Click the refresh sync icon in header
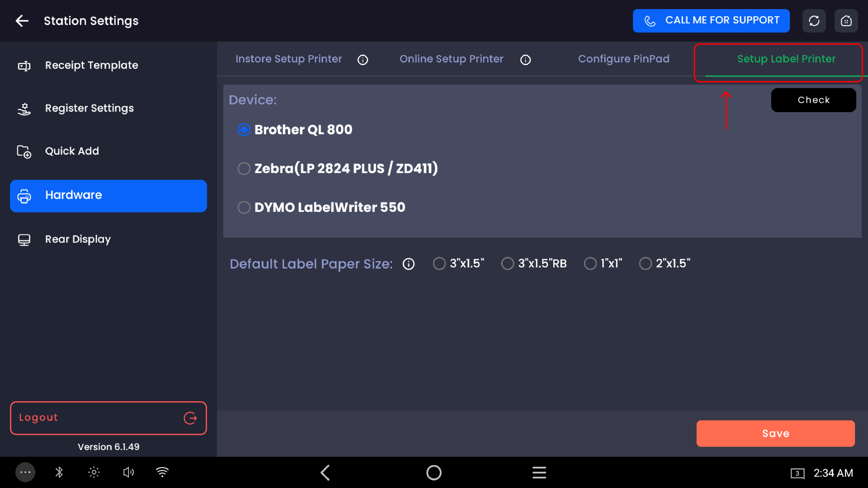This screenshot has width=868, height=488. coord(814,21)
